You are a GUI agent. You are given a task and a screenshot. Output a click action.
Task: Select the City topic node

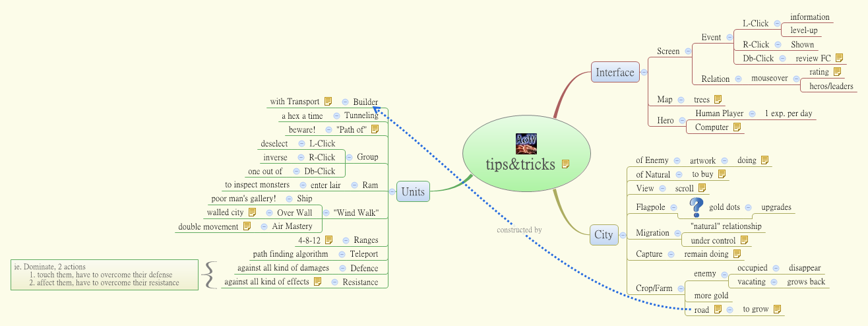click(x=603, y=234)
